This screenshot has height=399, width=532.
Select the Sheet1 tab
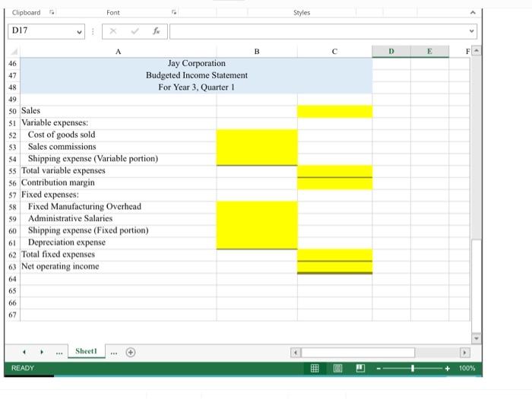[x=86, y=351]
